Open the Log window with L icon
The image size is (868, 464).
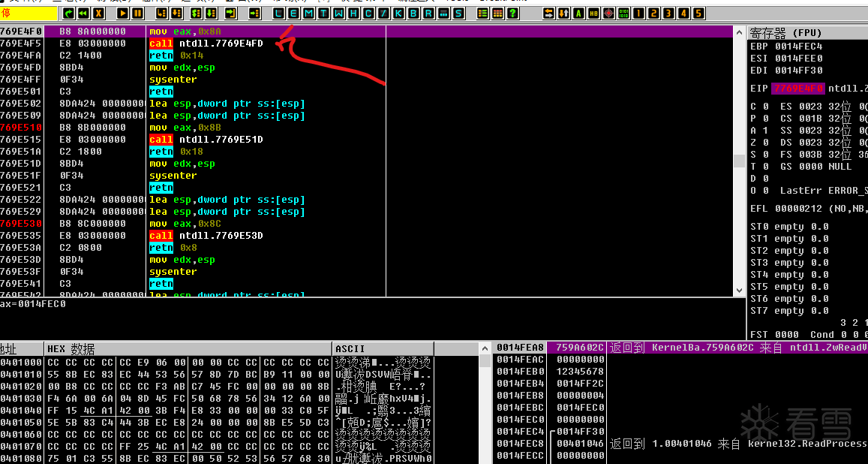pyautogui.click(x=278, y=13)
